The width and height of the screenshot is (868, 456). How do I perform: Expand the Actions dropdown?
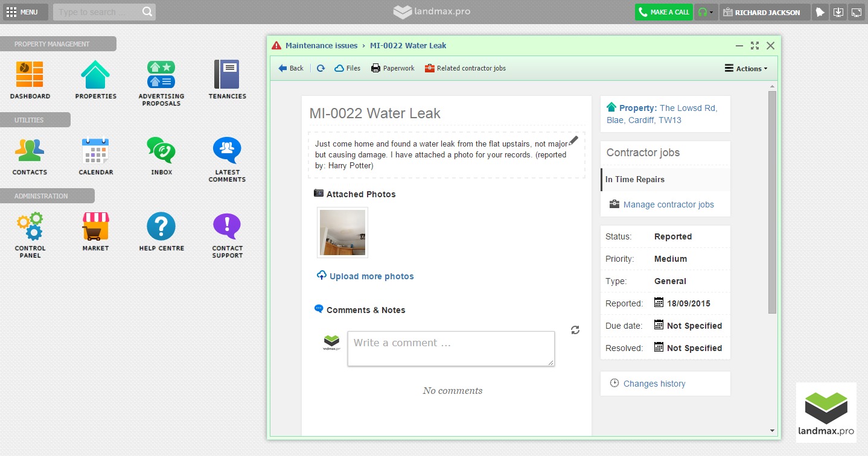click(746, 69)
